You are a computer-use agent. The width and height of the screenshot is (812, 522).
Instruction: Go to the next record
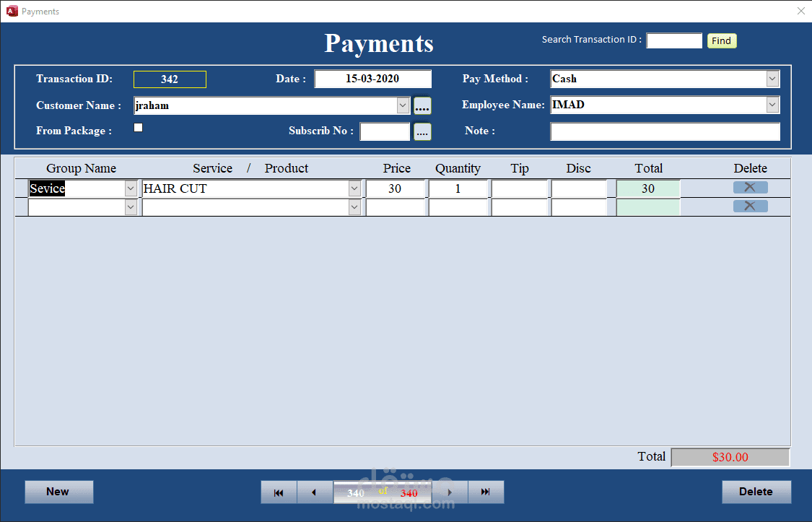[450, 492]
